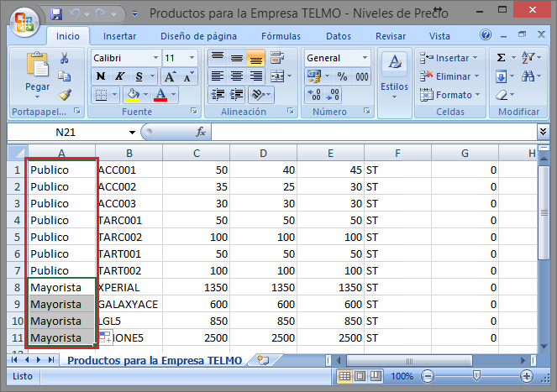Screen dimensions: 557x392
Task: Increase the indent
Action: pos(237,95)
